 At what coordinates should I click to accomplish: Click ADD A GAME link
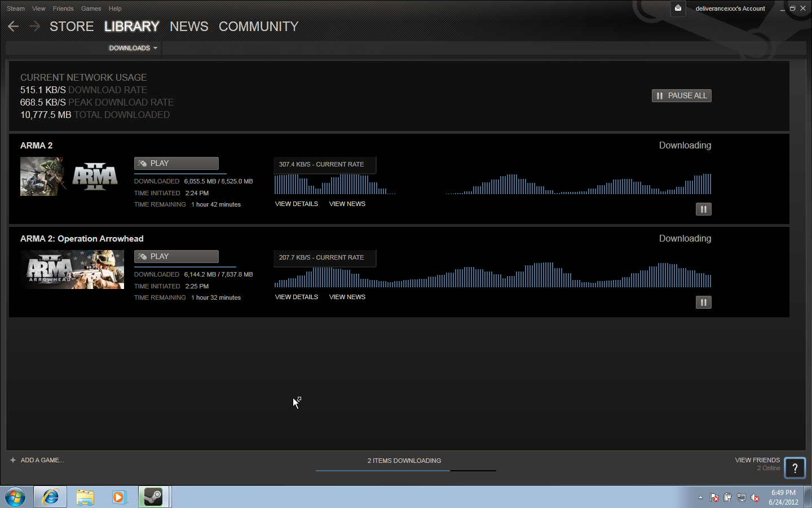point(42,460)
